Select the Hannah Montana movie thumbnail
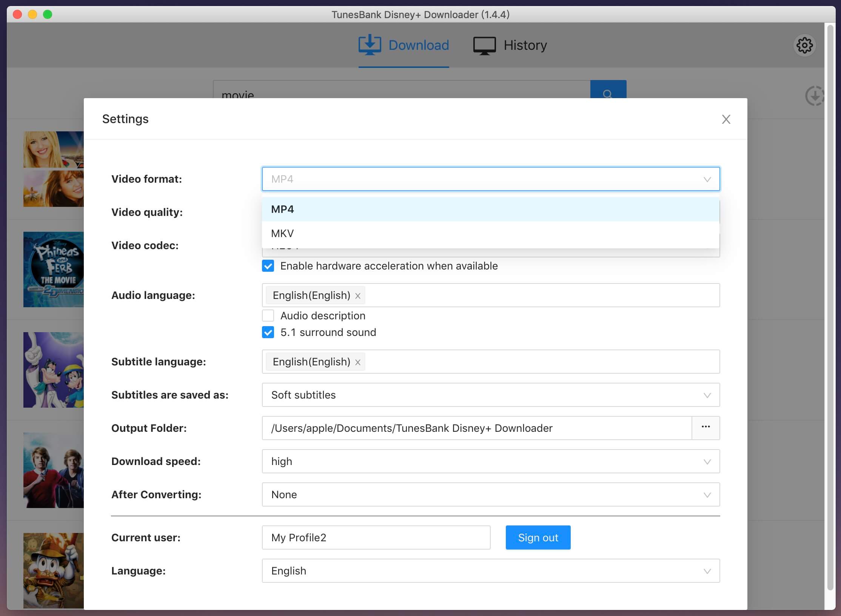This screenshot has width=841, height=616. (53, 169)
